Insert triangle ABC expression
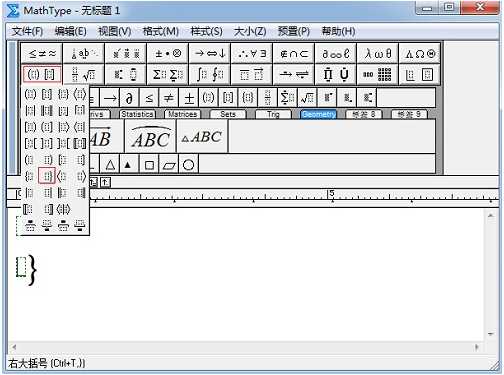The image size is (504, 375). pyautogui.click(x=202, y=137)
